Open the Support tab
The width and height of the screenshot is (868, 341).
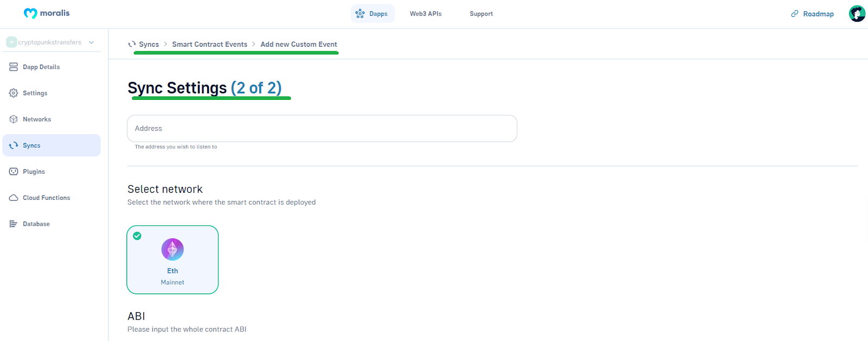pos(481,14)
